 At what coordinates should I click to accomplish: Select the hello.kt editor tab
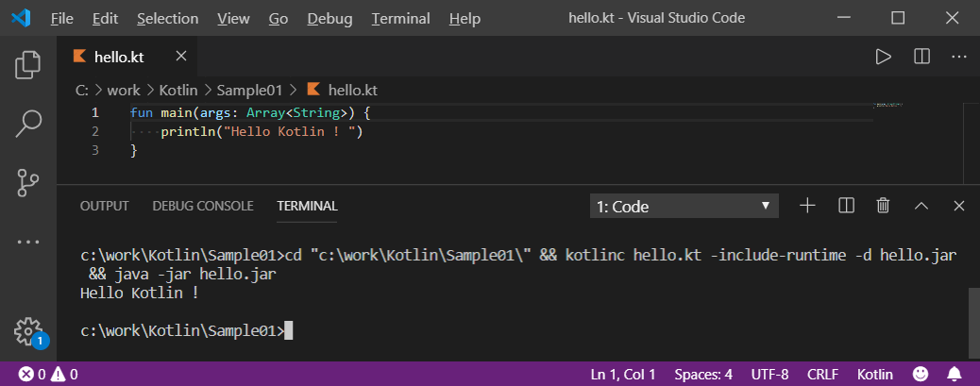tap(126, 57)
